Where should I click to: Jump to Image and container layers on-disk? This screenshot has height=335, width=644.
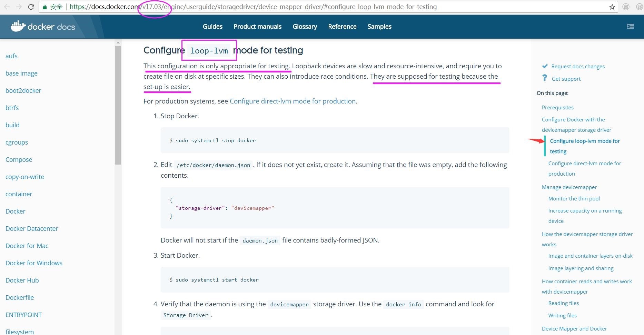(x=590, y=256)
